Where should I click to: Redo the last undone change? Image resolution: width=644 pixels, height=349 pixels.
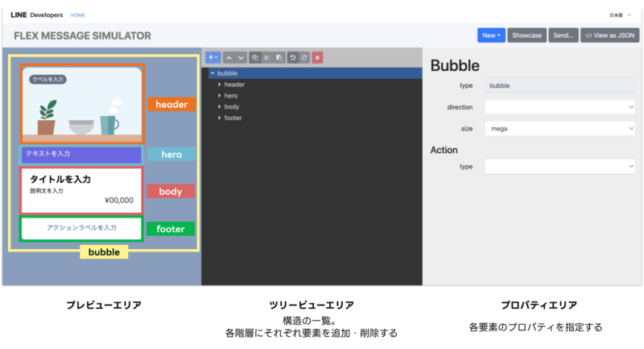pos(304,57)
